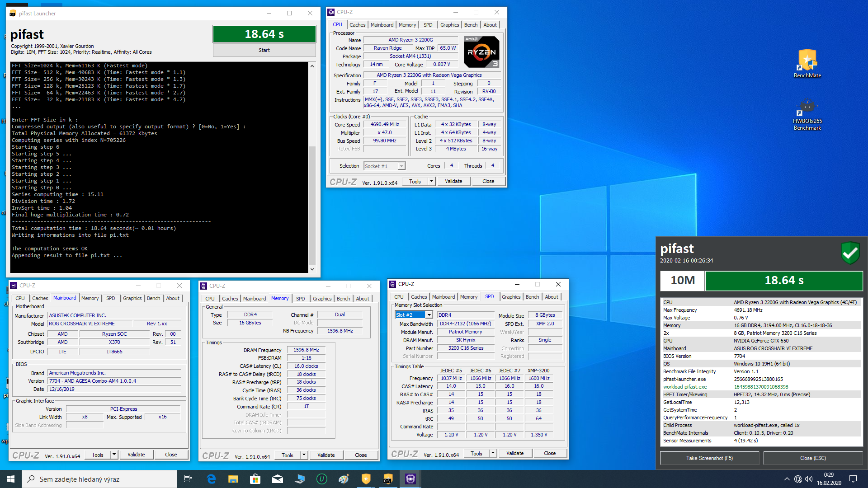Open About tab in CPU-Z SPD window
This screenshot has height=488, width=868.
[x=551, y=297]
